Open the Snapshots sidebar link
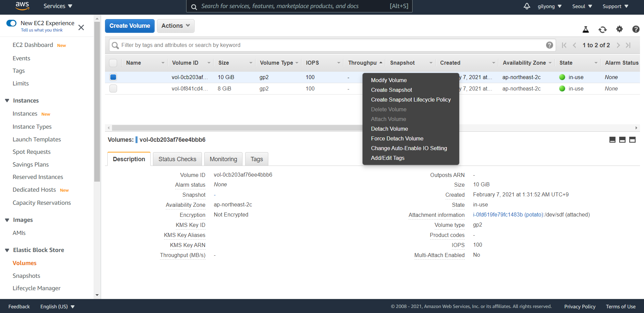The image size is (644, 313). click(26, 276)
